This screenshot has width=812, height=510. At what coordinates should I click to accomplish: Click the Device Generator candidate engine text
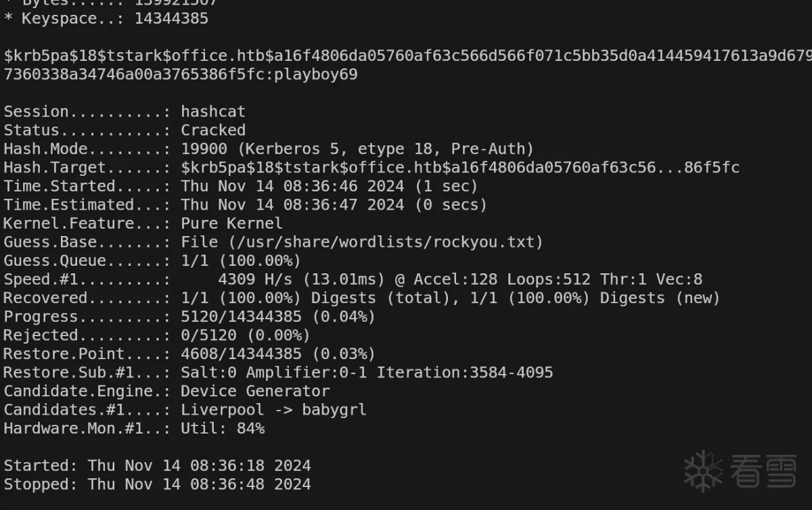click(254, 391)
